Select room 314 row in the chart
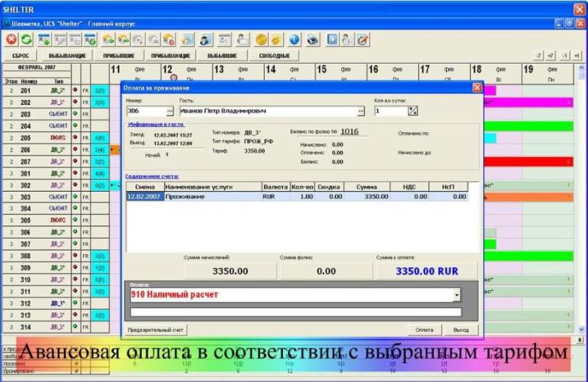The image size is (588, 382). tap(37, 327)
